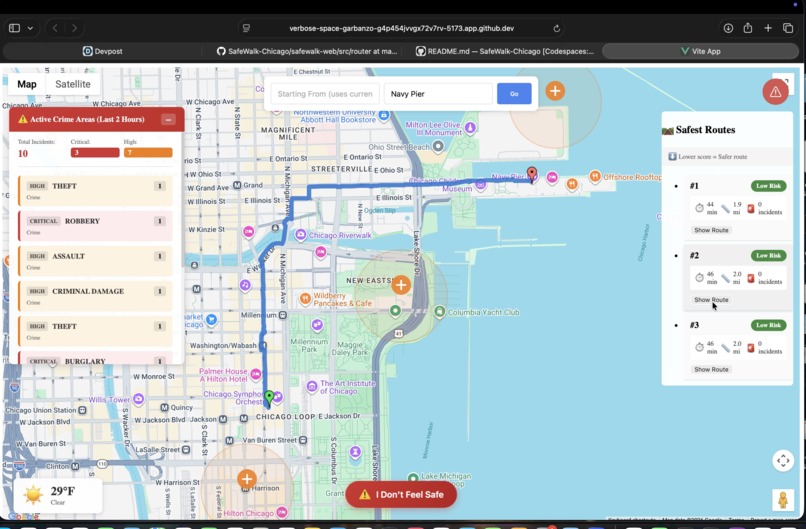The height and width of the screenshot is (529, 806).
Task: Click the red warning alert icon
Action: [775, 92]
